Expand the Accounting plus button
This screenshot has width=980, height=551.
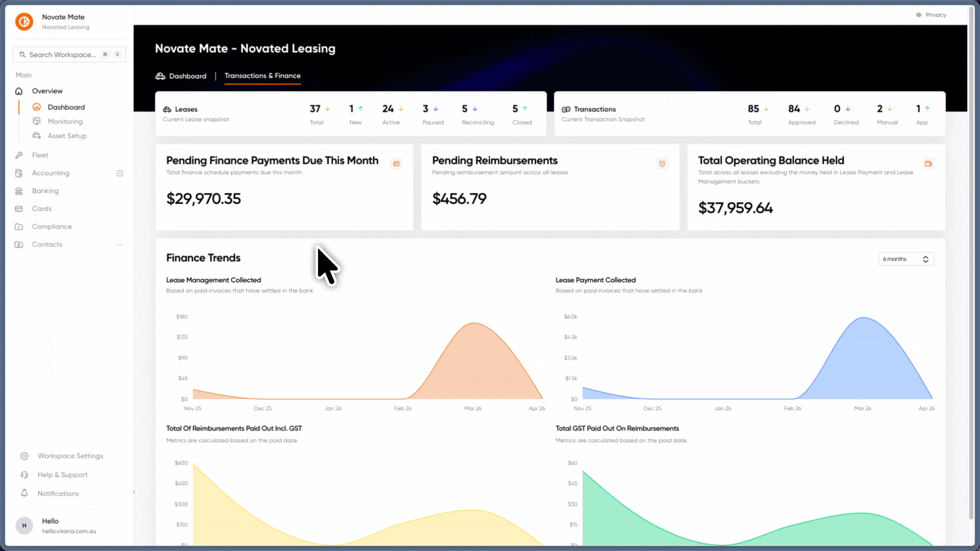(x=120, y=173)
